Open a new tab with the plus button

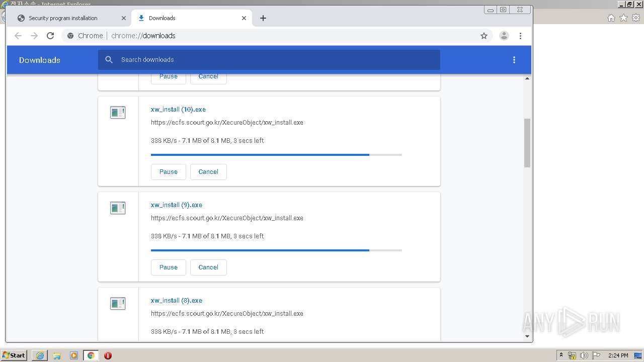pyautogui.click(x=263, y=18)
